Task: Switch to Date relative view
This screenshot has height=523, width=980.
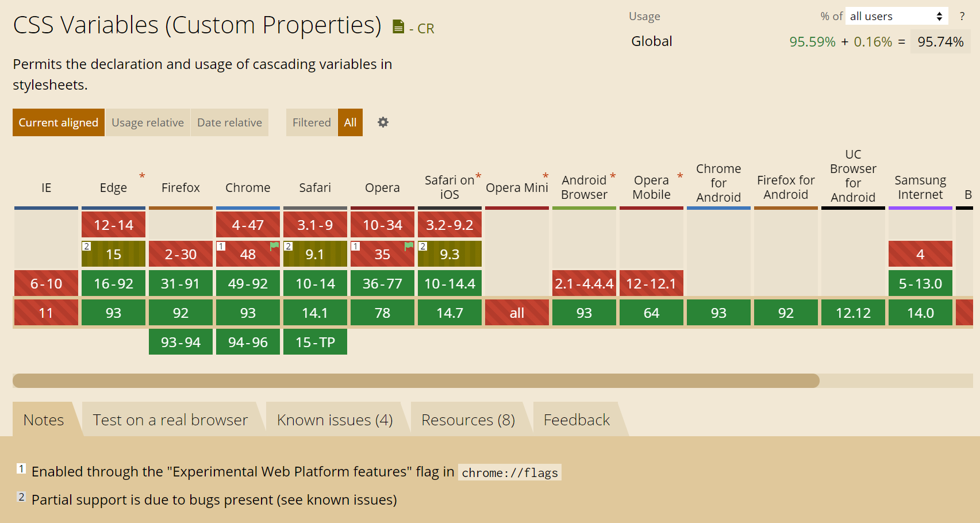Action: (x=229, y=122)
